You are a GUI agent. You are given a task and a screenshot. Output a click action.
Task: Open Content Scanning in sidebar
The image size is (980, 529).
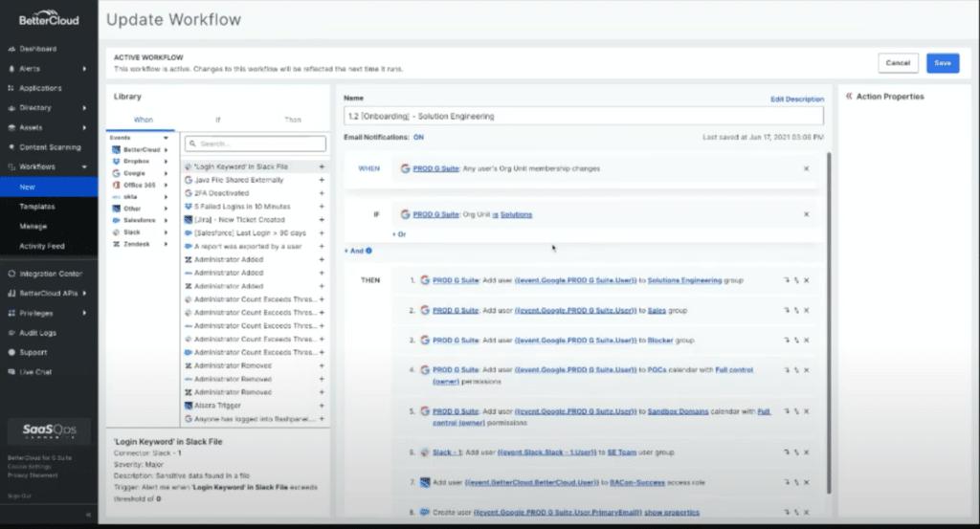pyautogui.click(x=50, y=147)
